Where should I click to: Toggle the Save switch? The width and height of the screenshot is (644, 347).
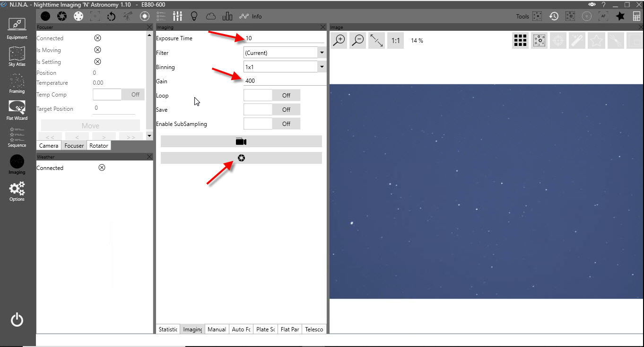click(x=272, y=110)
